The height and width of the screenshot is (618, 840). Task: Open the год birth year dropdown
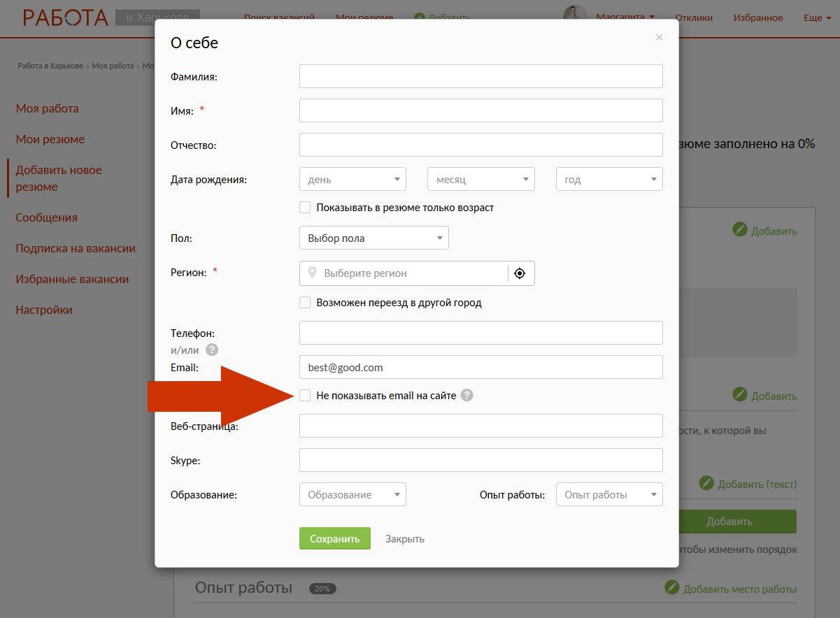(608, 180)
